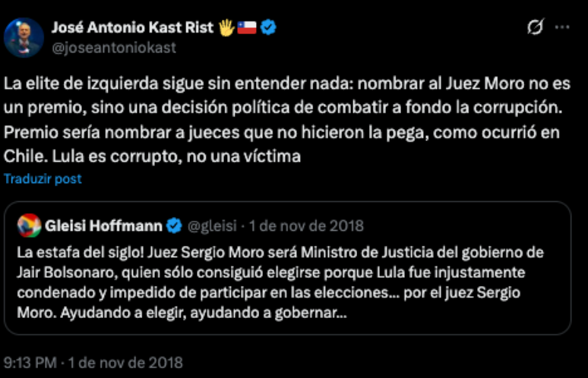
Task: Open the @joseantoniokast handle link
Action: 113,47
